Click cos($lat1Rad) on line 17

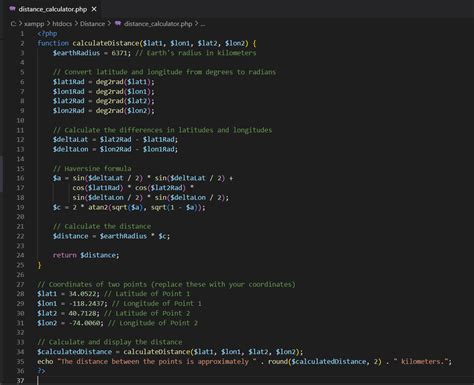[98, 188]
